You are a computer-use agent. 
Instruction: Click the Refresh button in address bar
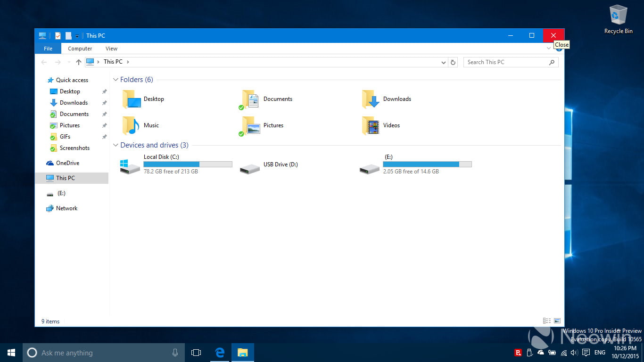click(453, 62)
